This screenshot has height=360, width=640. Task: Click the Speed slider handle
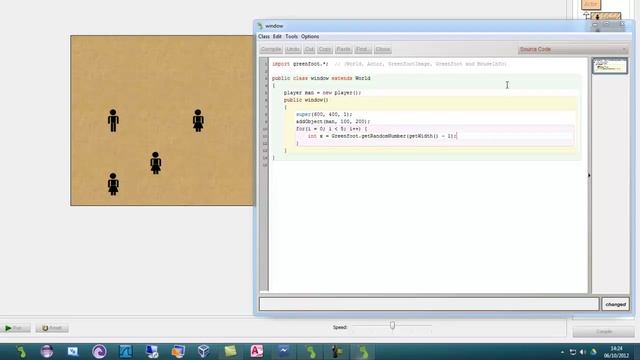pyautogui.click(x=392, y=326)
